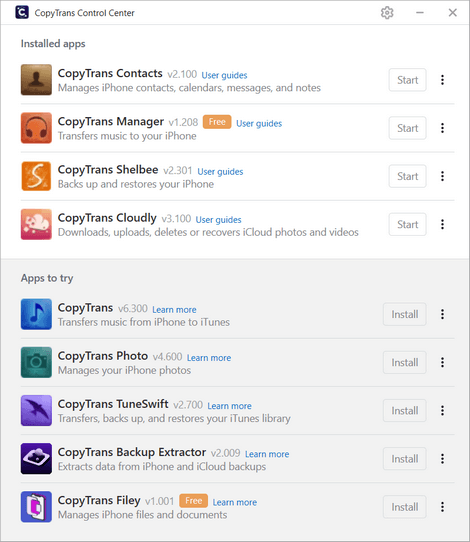Open more options for CopyTrans Filey
Viewport: 470px width, 542px height.
pyautogui.click(x=442, y=507)
